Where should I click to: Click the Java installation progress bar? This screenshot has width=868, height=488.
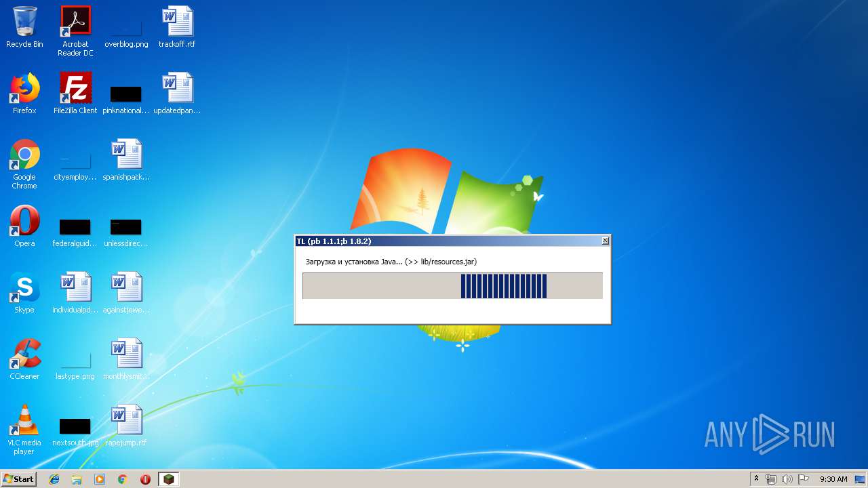(452, 285)
